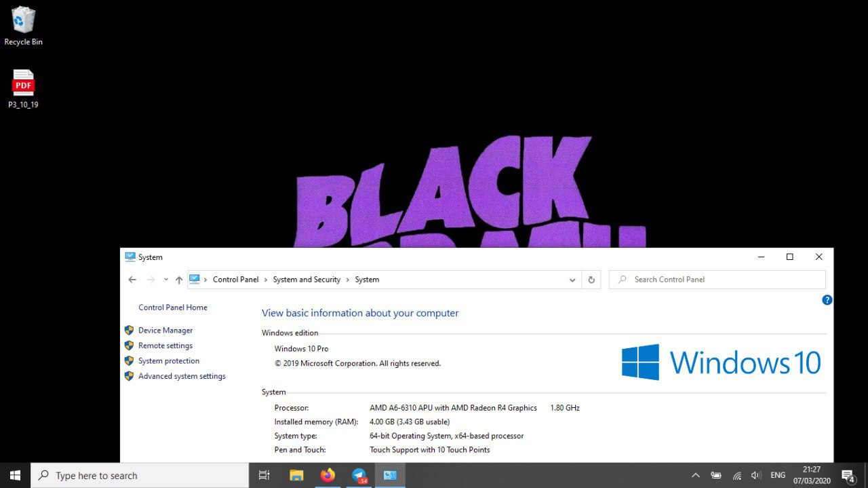868x488 pixels.
Task: Click the System breadcrumb item
Action: tap(367, 280)
